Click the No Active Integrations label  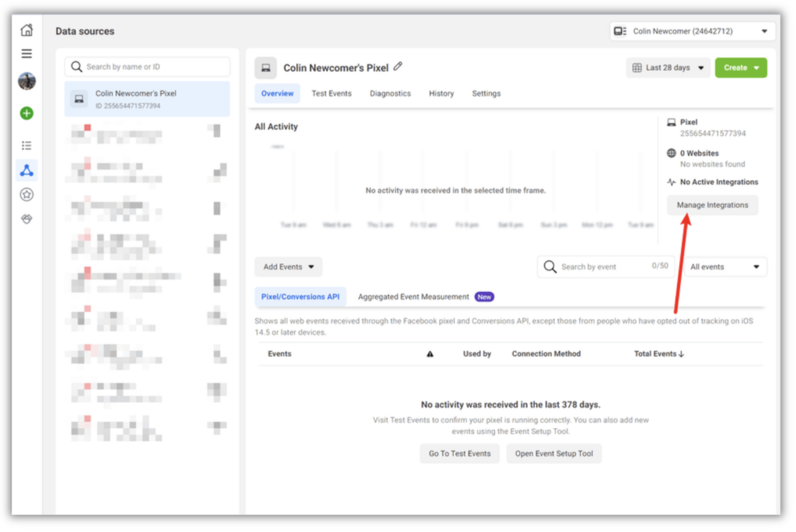point(719,182)
